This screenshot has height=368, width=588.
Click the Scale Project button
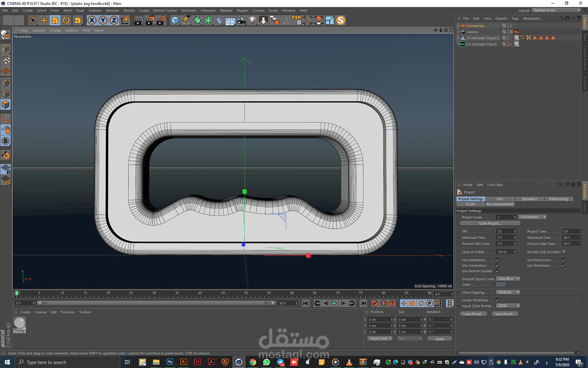[x=490, y=223]
